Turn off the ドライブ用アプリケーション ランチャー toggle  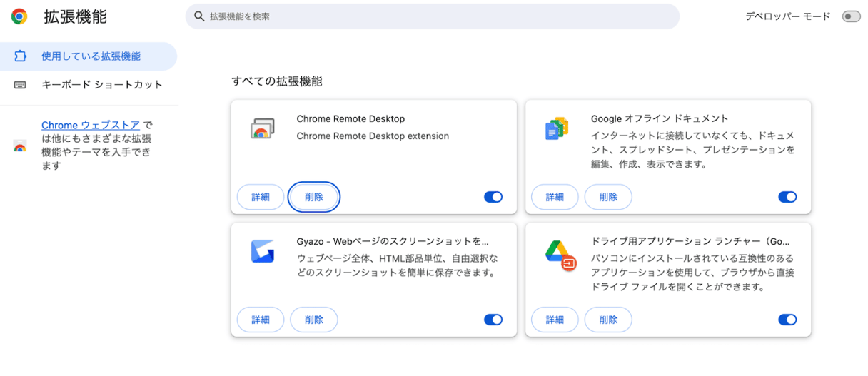pos(787,320)
